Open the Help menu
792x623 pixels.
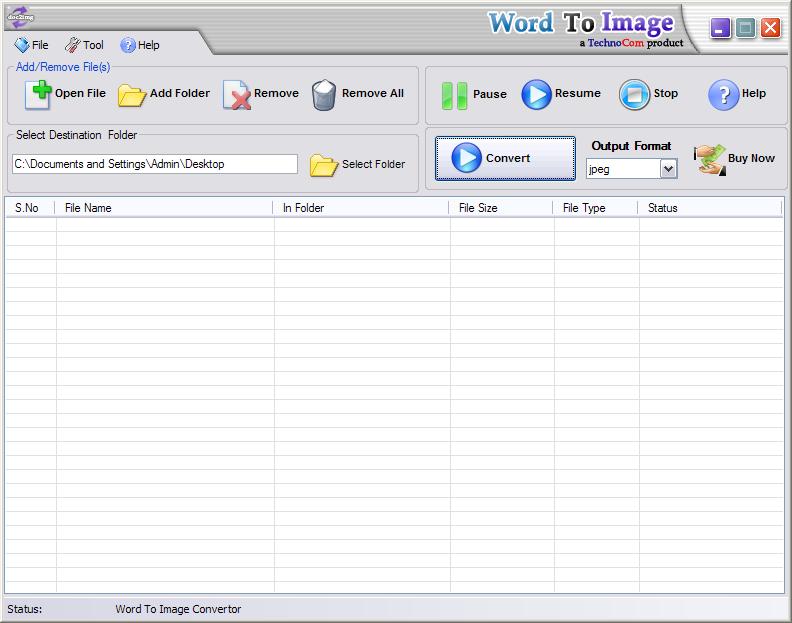tap(140, 45)
